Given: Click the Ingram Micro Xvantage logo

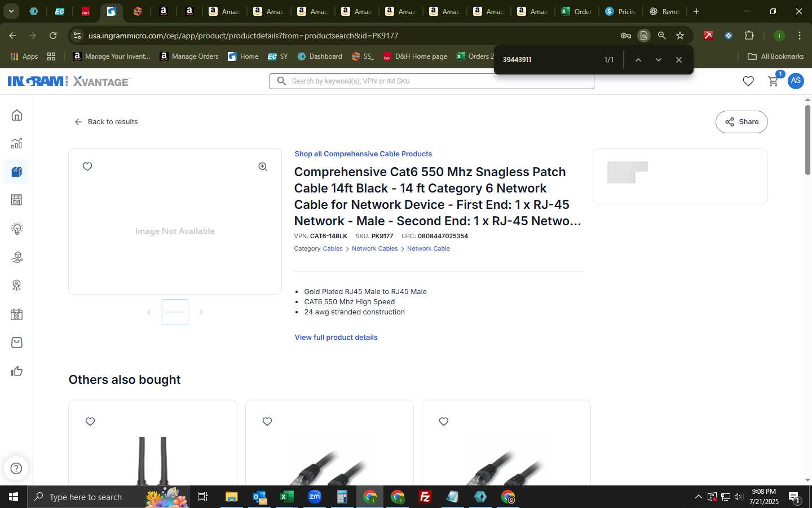Looking at the screenshot, I should (x=69, y=81).
